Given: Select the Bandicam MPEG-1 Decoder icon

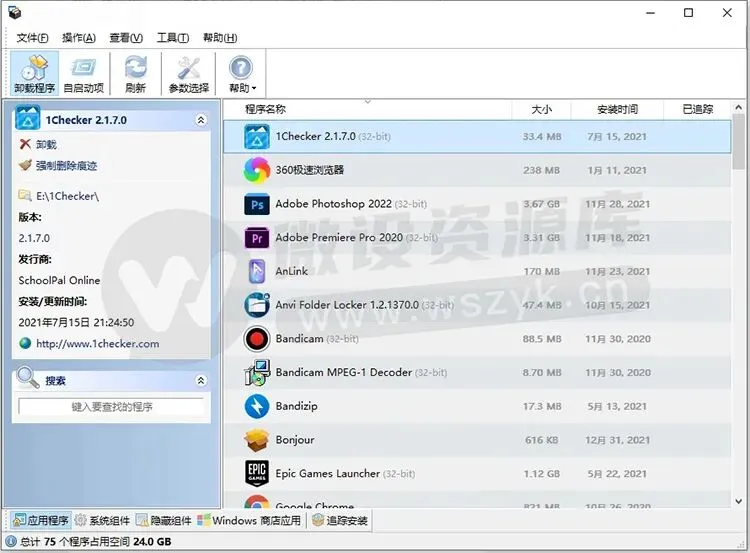Looking at the screenshot, I should tap(257, 372).
